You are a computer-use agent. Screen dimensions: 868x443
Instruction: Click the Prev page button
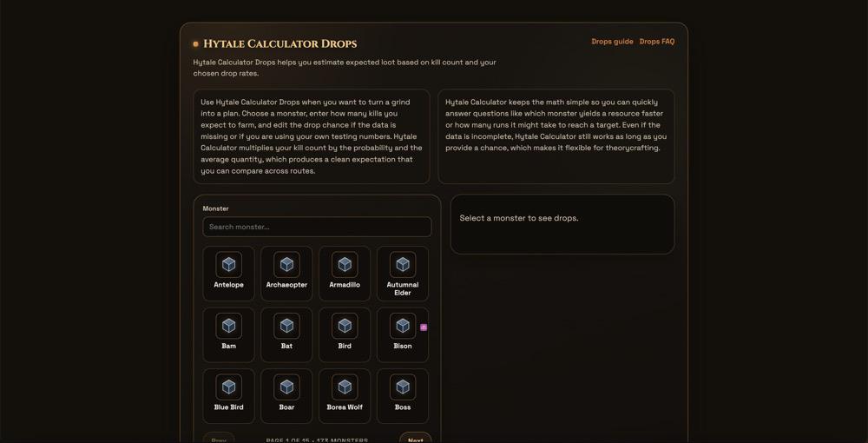tap(219, 439)
